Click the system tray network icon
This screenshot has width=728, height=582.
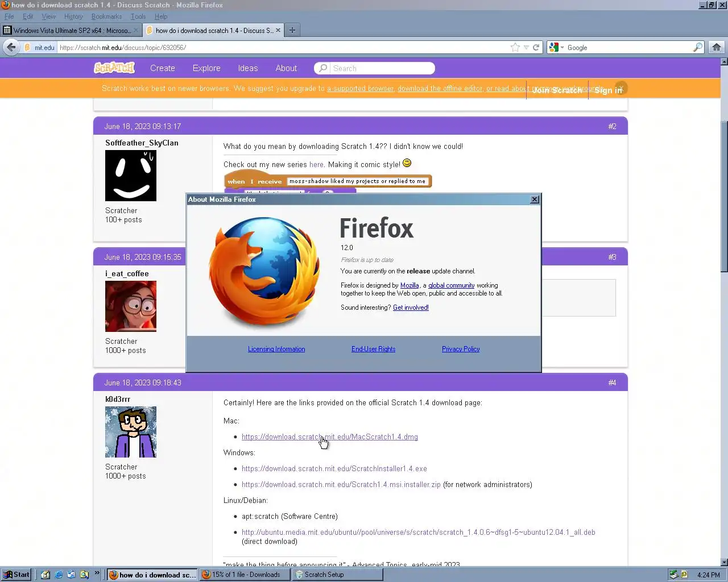673,575
